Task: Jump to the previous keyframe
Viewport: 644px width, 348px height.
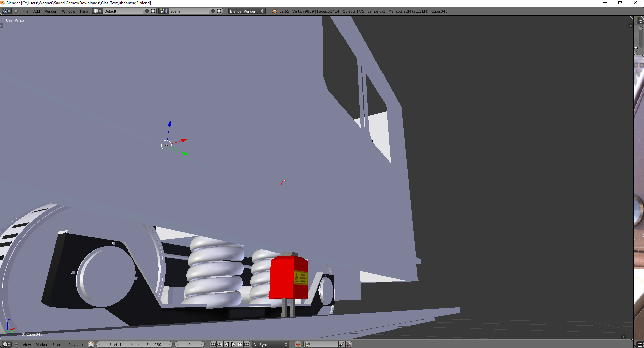Action: coord(220,344)
